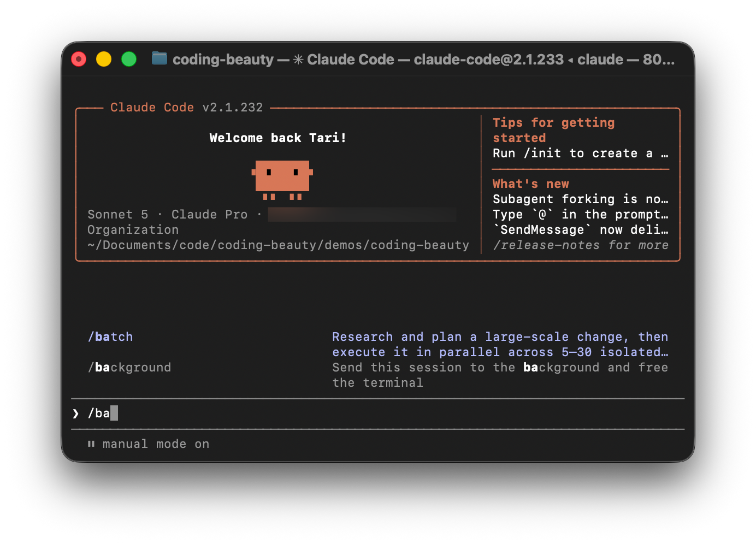Click the "Sonnet 5 · Claude Pro" model line

167,215
